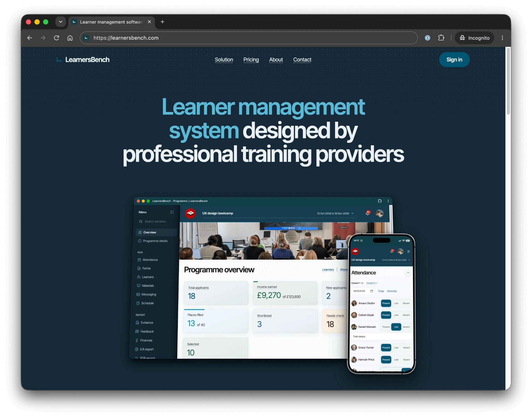
Task: Open the About nav link
Action: tap(276, 60)
